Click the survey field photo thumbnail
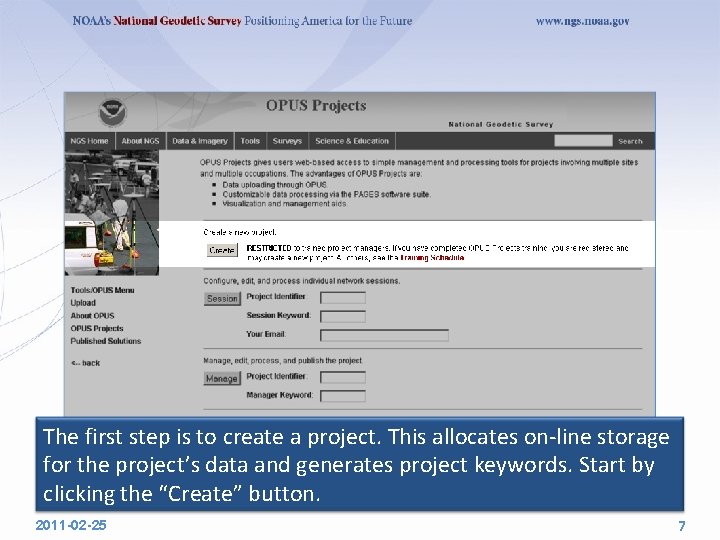 (x=112, y=213)
